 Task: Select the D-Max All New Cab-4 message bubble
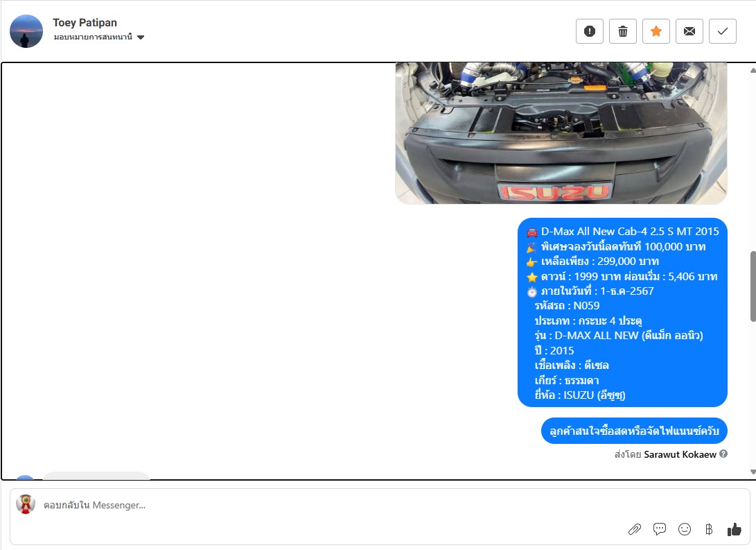pyautogui.click(x=622, y=313)
